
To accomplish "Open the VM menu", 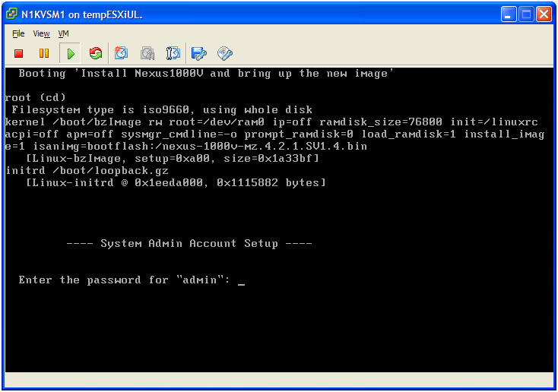I will tap(63, 33).
